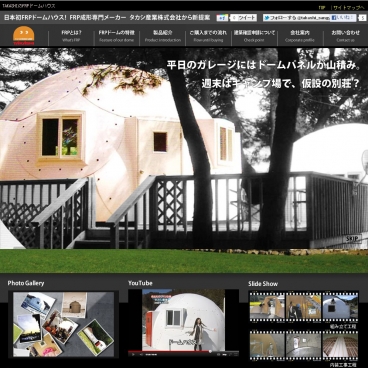This screenshot has width=368, height=368.
Task: Play the YouTube dome house video
Action: coord(183,320)
